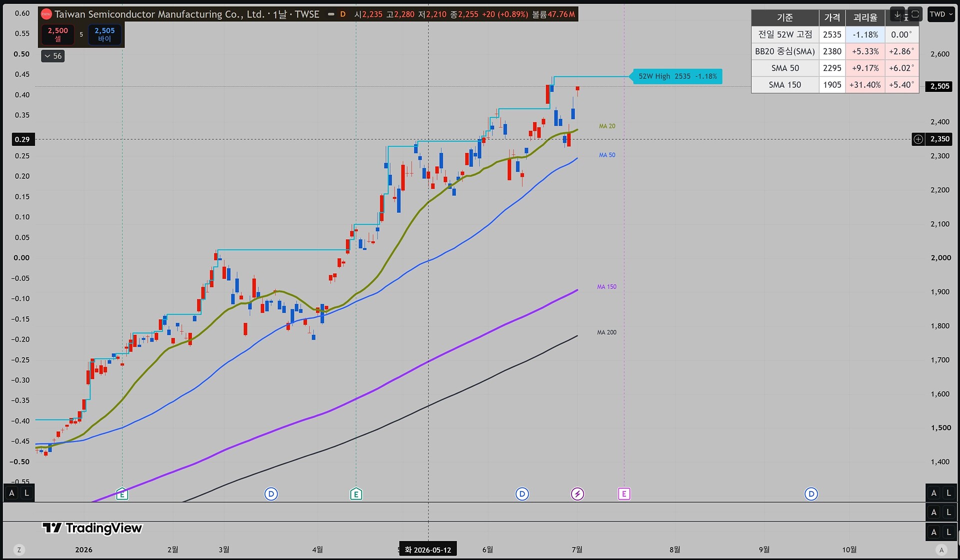The width and height of the screenshot is (960, 560).
Task: Click the 'BB20 중심(SMA)' table row label
Action: [785, 51]
